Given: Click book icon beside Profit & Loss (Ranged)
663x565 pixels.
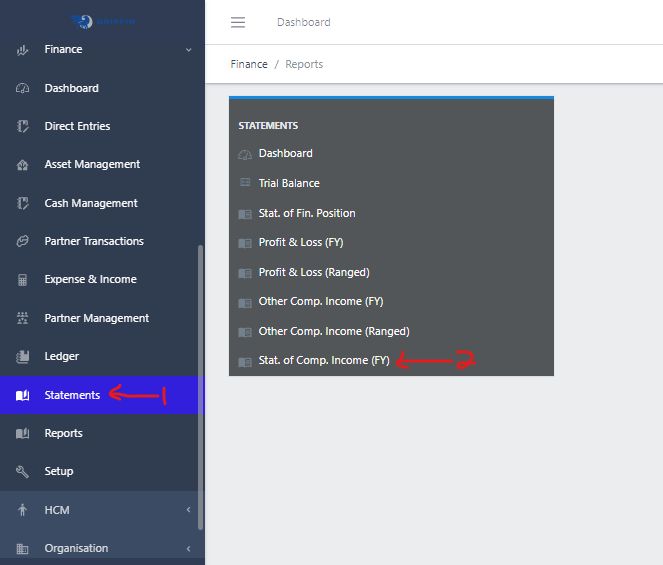Looking at the screenshot, I should (x=245, y=273).
